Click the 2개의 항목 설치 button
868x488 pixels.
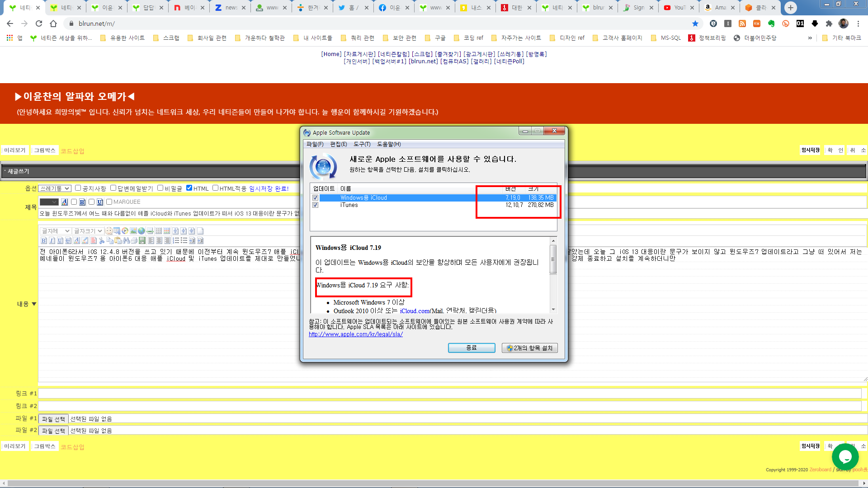point(530,348)
